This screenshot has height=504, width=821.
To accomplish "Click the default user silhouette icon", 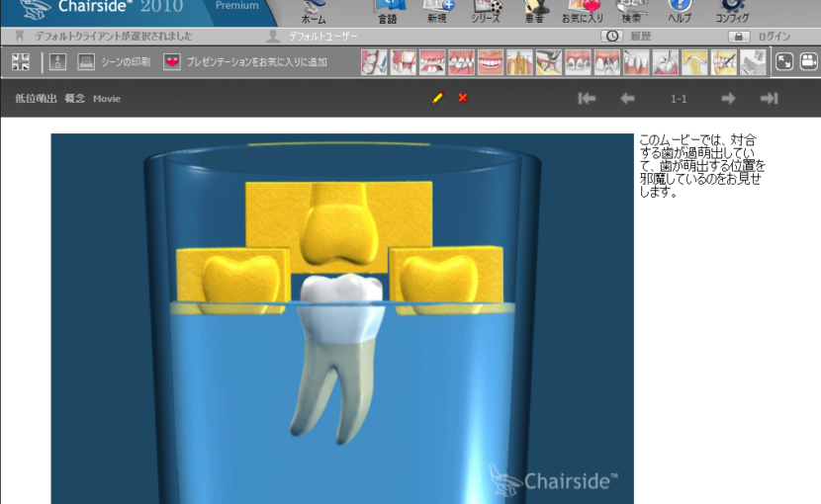I will [x=273, y=37].
